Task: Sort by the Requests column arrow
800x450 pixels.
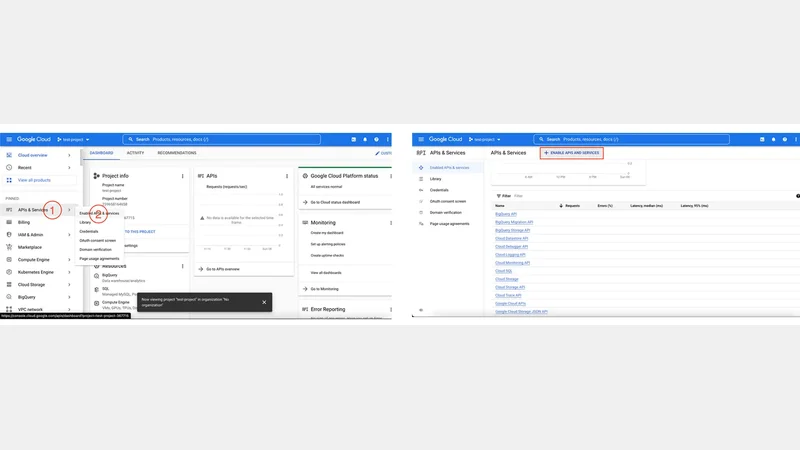Action: 561,206
